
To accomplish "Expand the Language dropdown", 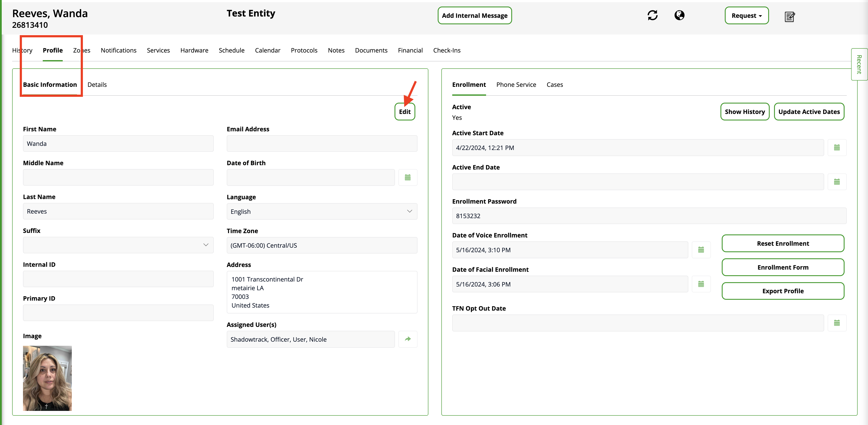I will (x=322, y=211).
